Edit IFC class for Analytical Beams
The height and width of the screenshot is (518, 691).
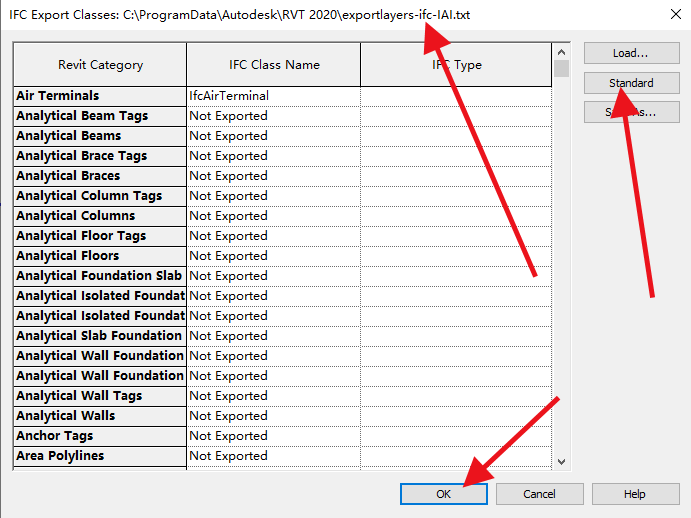[273, 136]
